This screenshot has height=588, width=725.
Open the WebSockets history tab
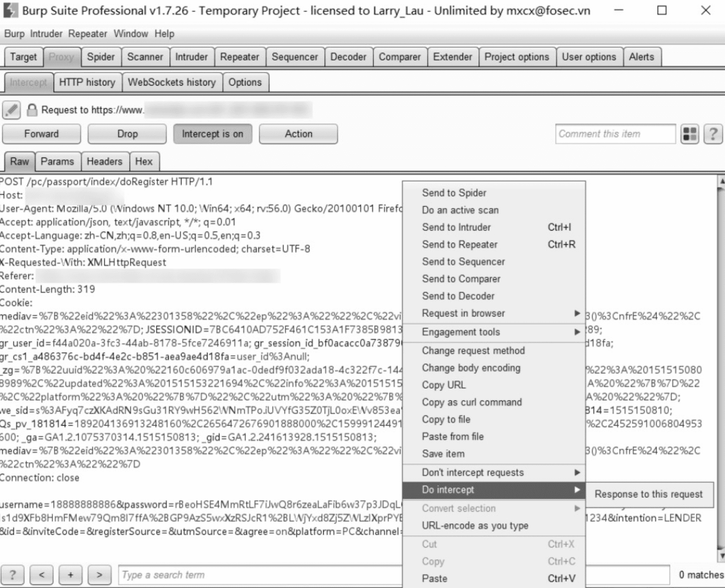[x=172, y=82]
